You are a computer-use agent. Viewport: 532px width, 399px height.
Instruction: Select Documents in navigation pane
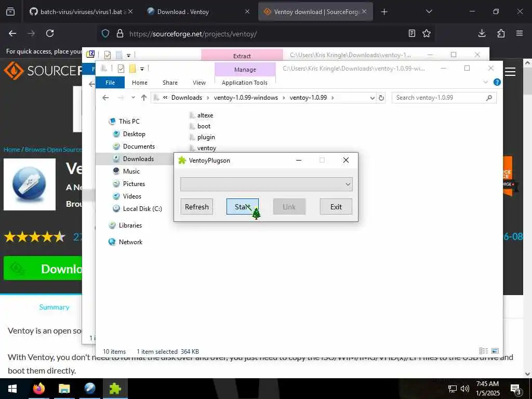click(x=139, y=146)
